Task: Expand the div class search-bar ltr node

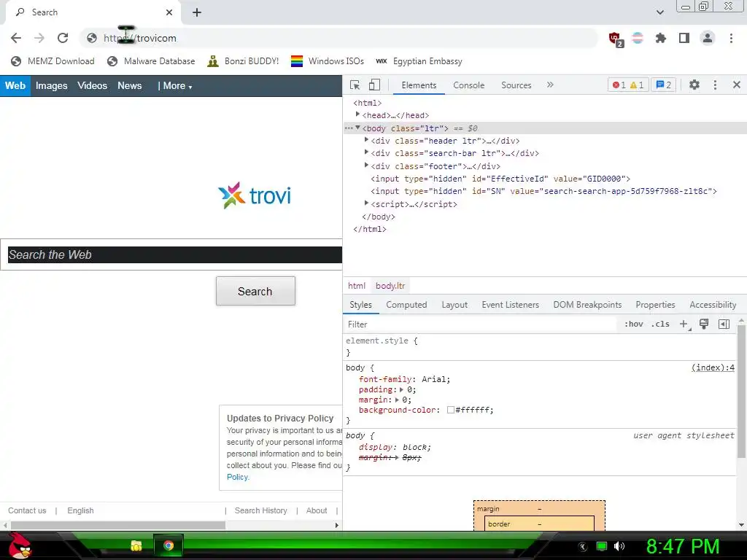Action: pos(366,152)
